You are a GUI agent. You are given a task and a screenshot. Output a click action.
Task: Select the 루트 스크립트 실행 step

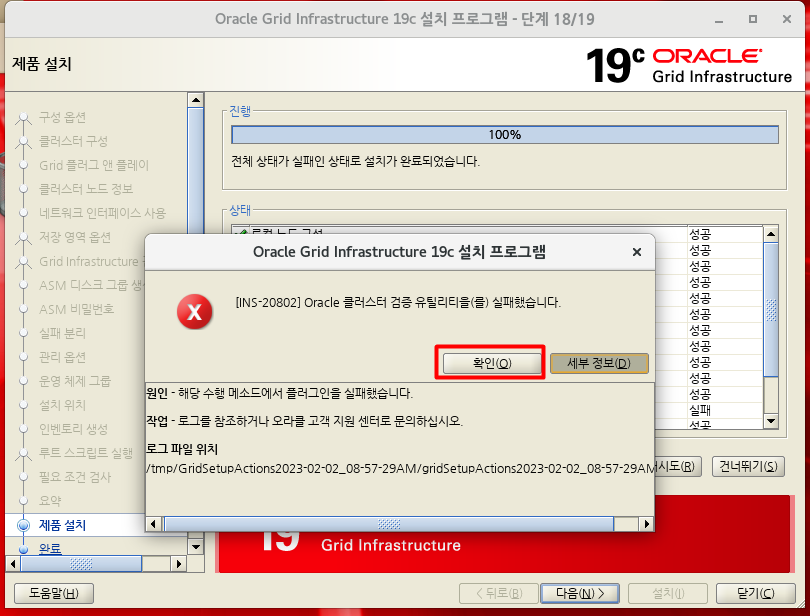point(86,453)
